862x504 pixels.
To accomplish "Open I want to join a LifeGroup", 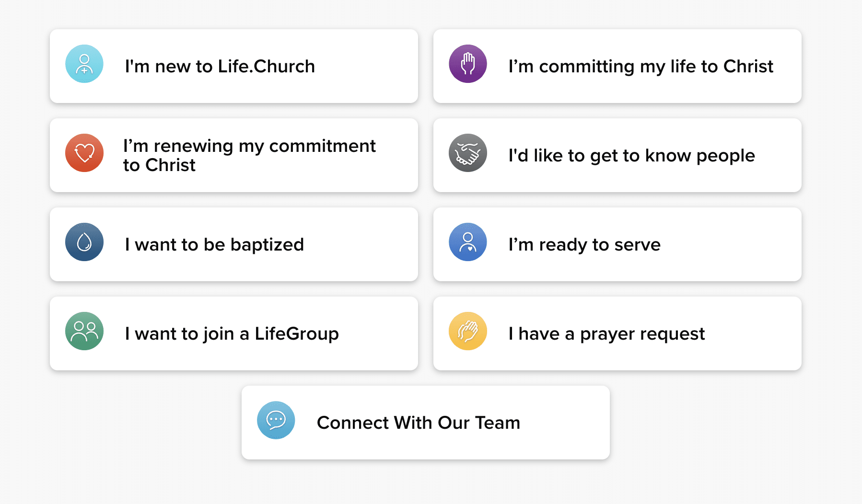I will coord(234,333).
